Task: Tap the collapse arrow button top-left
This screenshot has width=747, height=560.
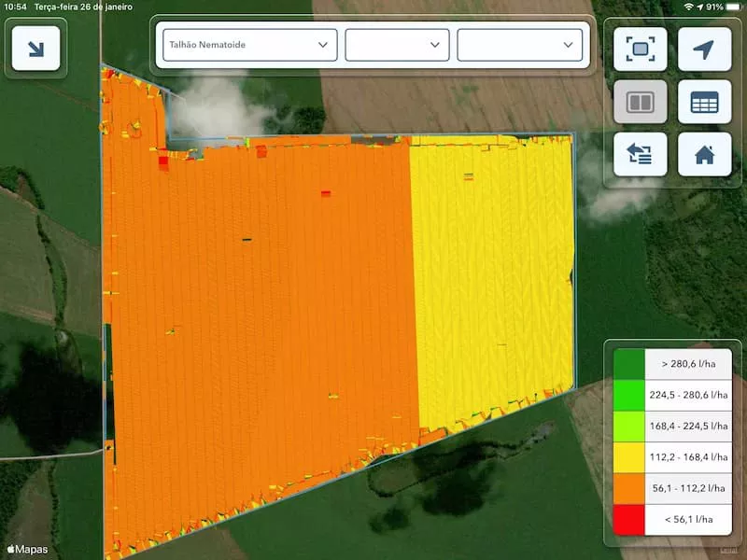Action: pos(35,49)
